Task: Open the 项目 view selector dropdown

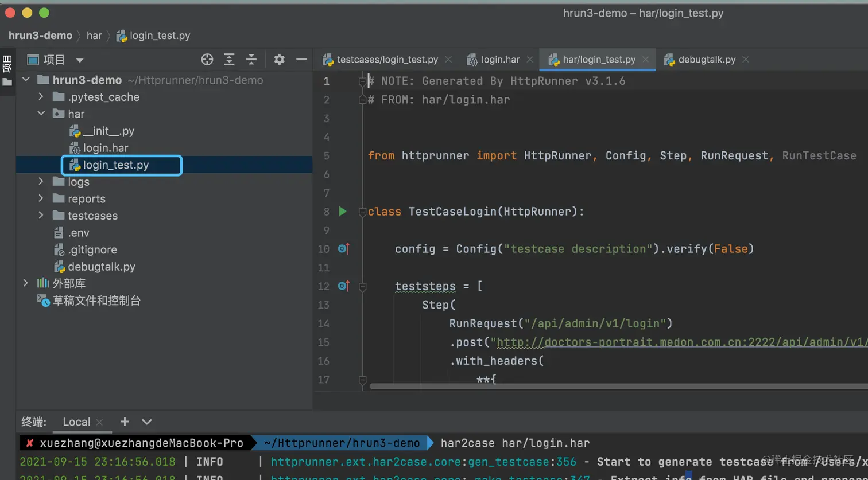Action: (x=80, y=60)
